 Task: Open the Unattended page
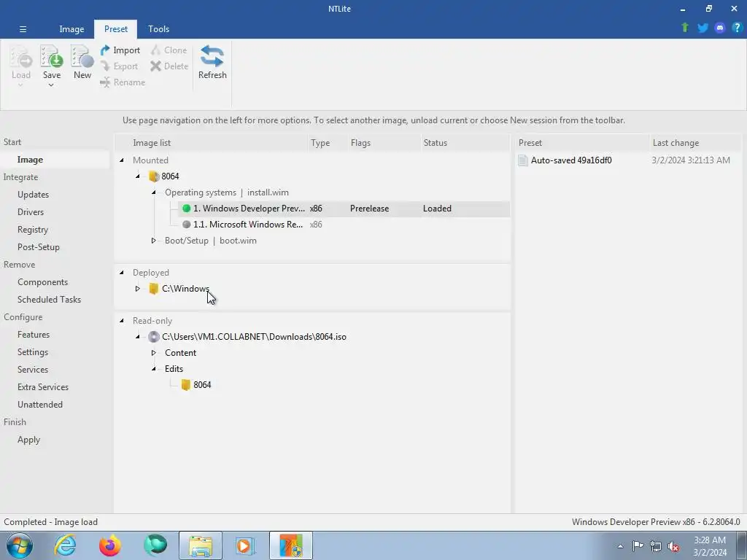[x=40, y=405]
